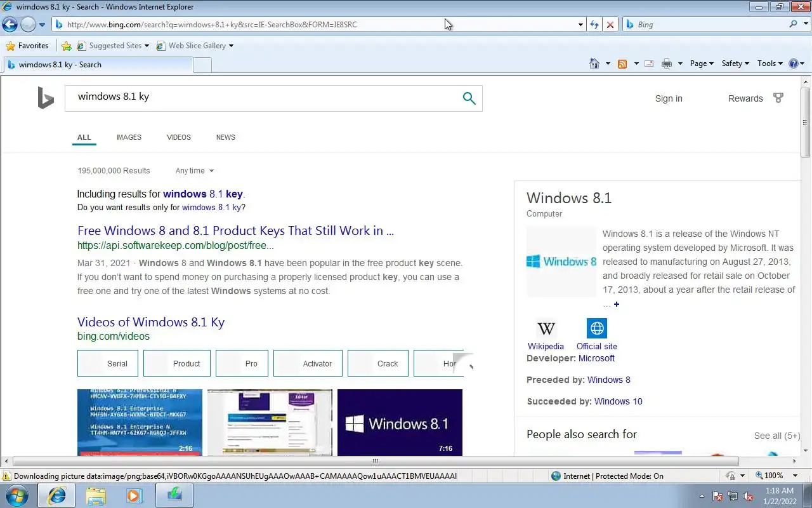Open 'Free Windows 8 and 8.1 Product Keys' result
Viewport: 812px width, 508px height.
coord(235,231)
